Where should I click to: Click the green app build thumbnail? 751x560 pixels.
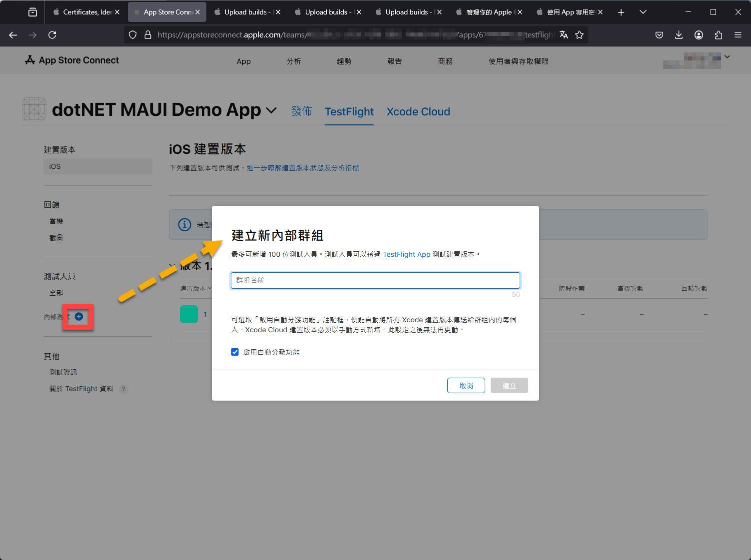pos(189,314)
